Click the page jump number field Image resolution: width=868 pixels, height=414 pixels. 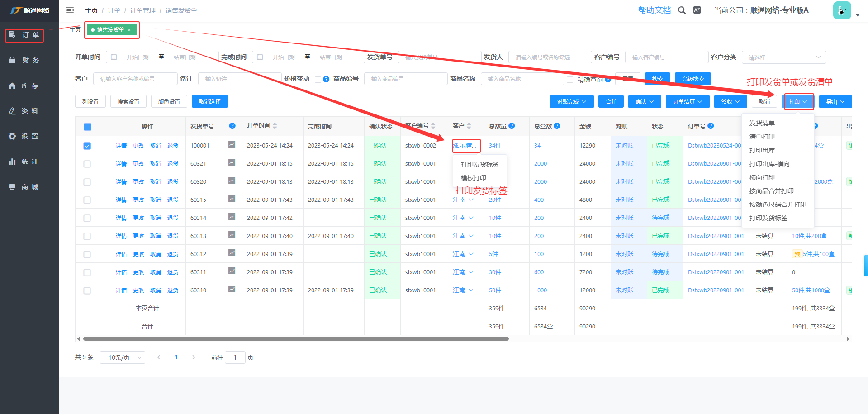point(235,357)
